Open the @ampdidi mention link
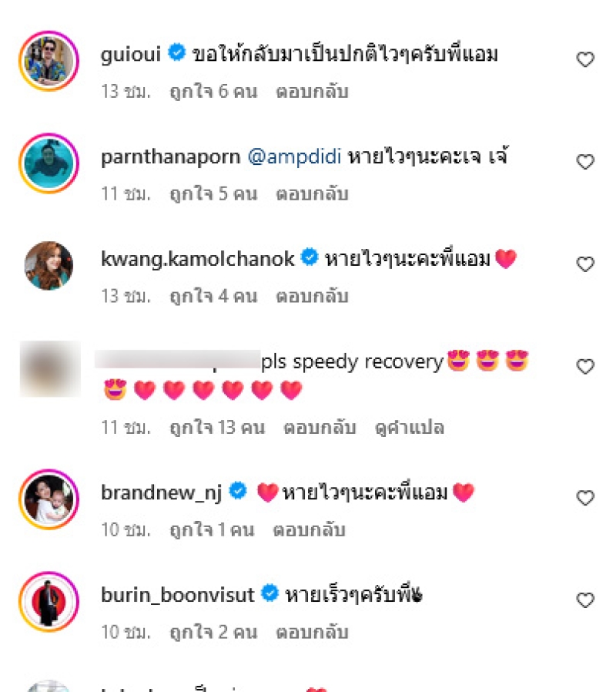The width and height of the screenshot is (616, 692). point(295,156)
